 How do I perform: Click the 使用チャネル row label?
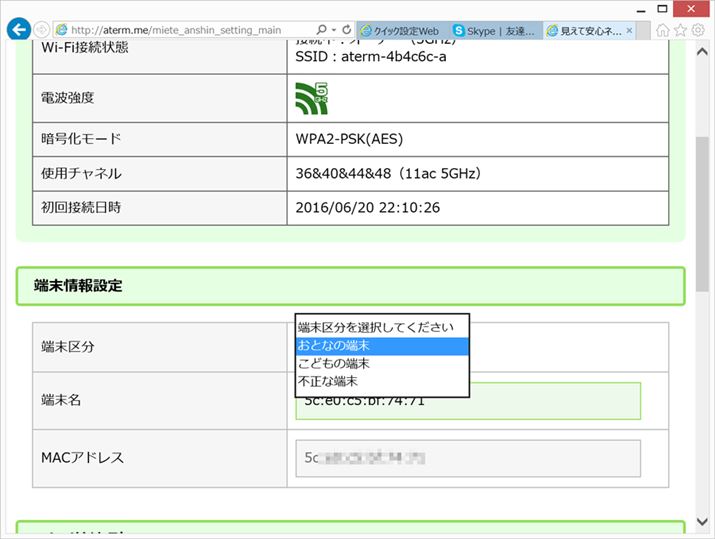click(81, 173)
